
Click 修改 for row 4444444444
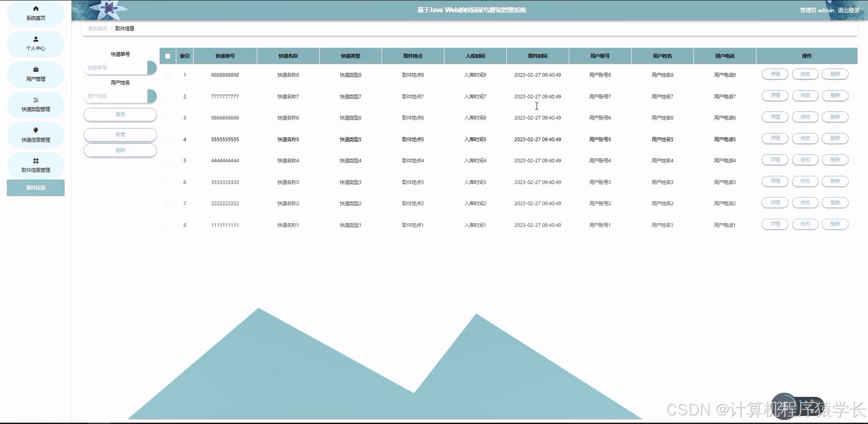805,160
